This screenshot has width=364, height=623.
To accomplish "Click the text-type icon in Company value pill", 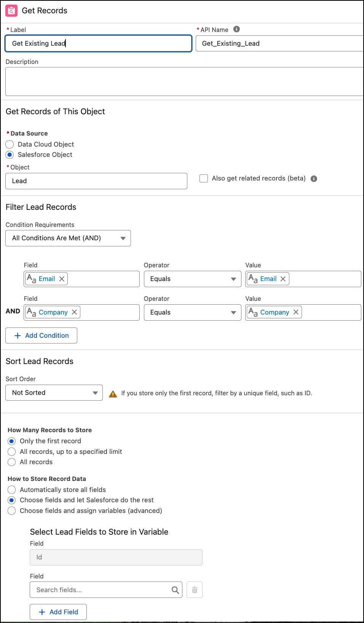I will [253, 312].
